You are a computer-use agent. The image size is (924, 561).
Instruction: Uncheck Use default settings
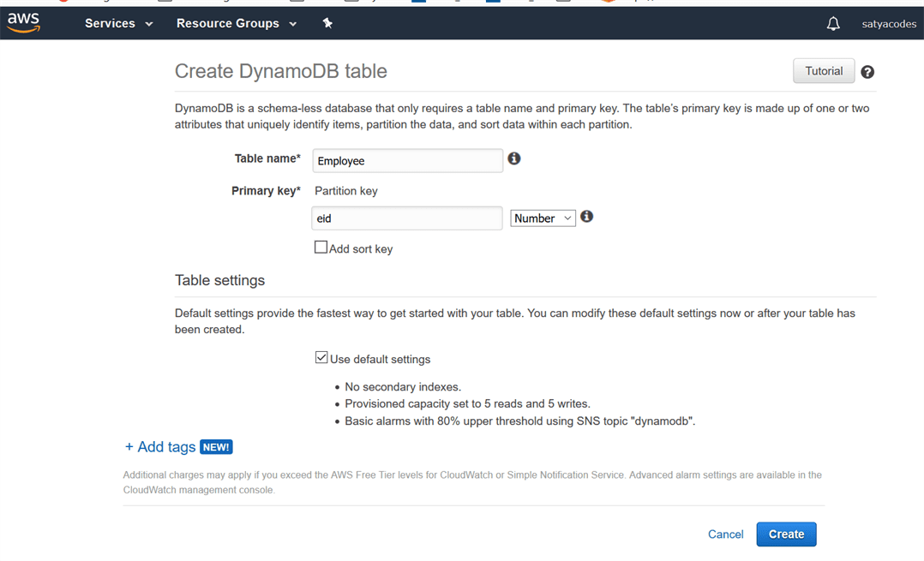click(321, 358)
